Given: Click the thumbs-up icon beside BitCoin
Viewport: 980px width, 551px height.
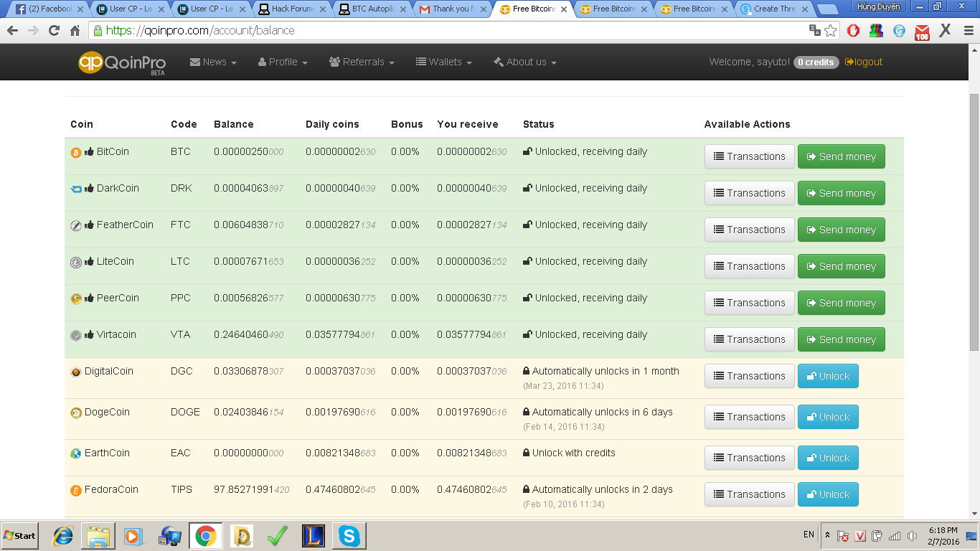Looking at the screenshot, I should coord(90,151).
